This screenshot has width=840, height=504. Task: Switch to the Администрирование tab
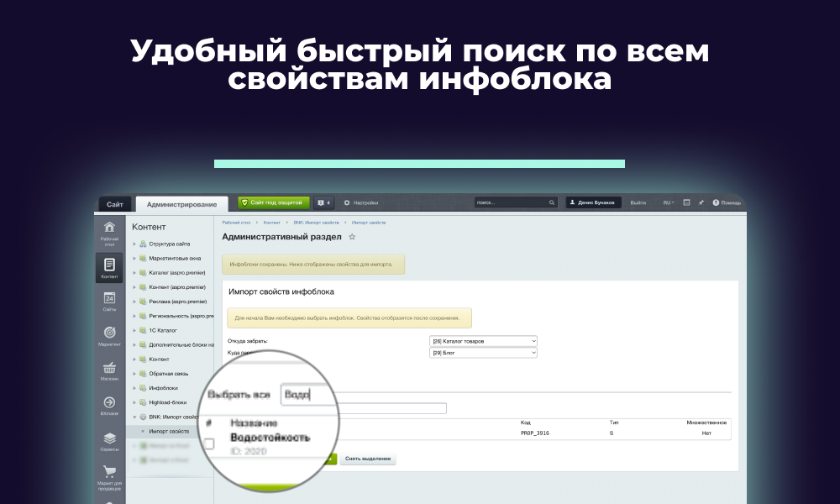[181, 204]
